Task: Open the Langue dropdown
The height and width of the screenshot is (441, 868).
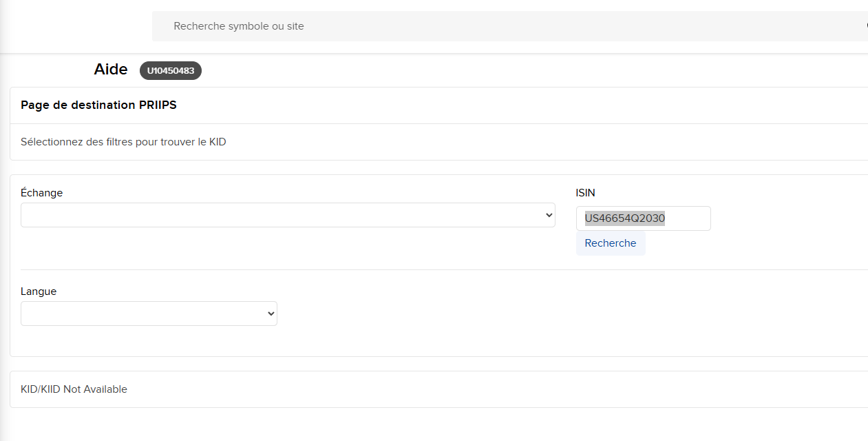Action: [149, 314]
